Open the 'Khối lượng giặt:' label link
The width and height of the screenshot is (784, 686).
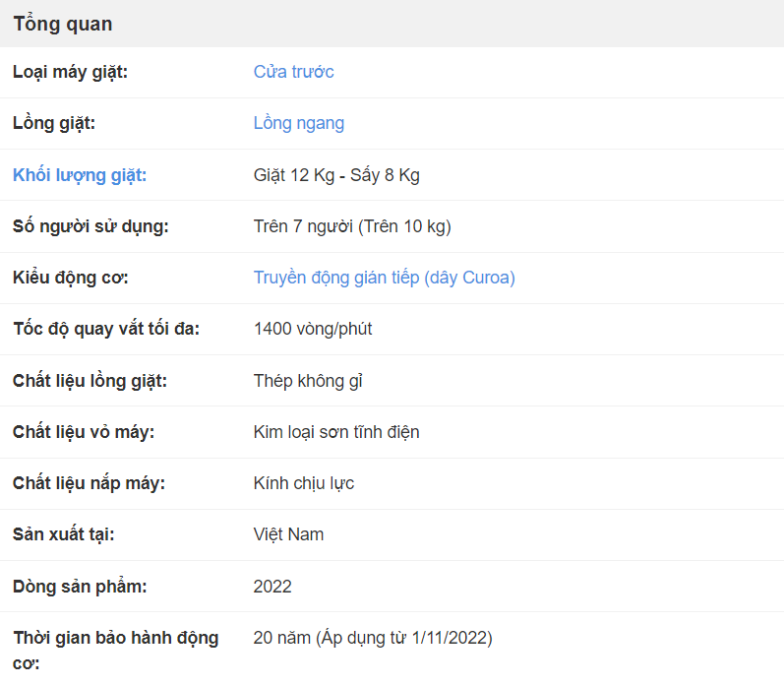(x=80, y=175)
